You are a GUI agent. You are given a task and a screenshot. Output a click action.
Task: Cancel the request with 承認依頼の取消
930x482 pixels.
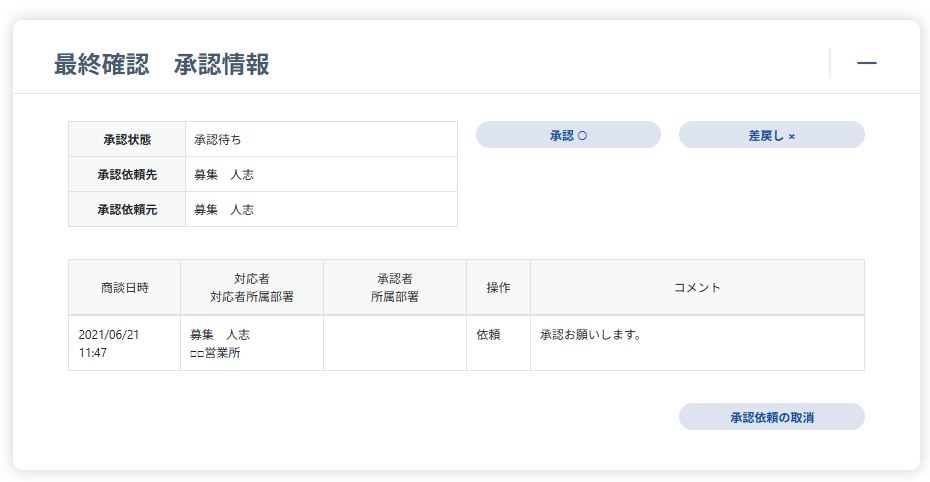(x=772, y=417)
